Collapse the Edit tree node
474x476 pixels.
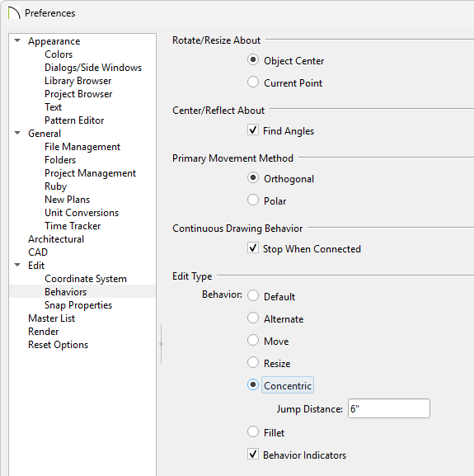17,265
